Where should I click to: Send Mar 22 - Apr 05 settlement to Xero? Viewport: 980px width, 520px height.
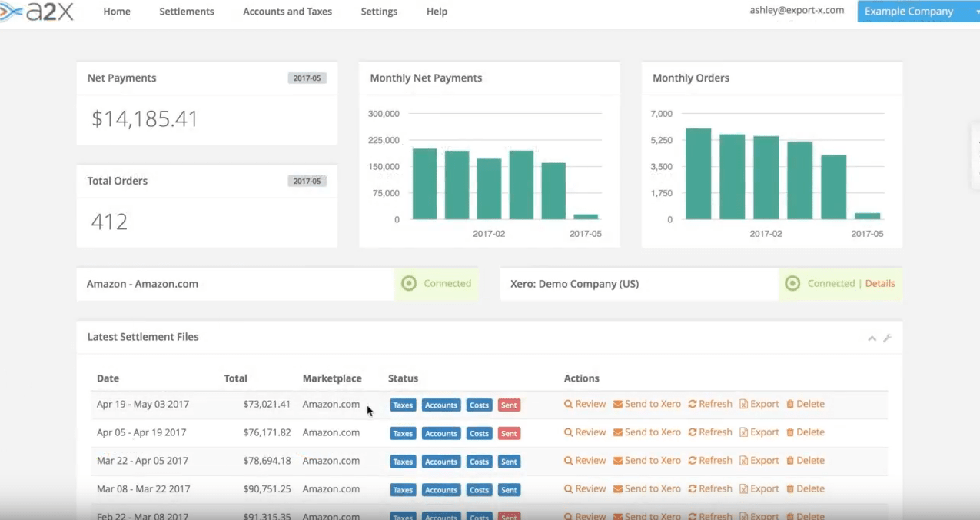(x=646, y=461)
